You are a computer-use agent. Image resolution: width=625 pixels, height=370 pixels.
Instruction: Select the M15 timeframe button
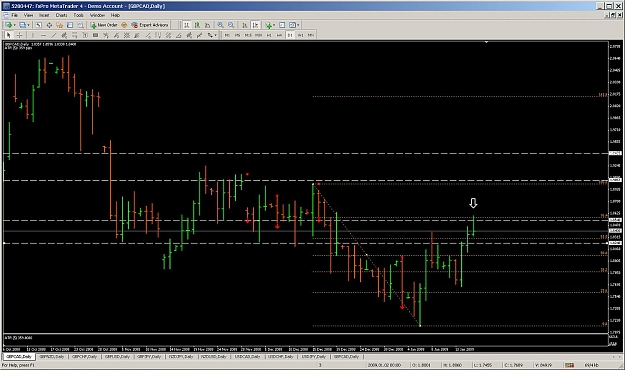pyautogui.click(x=248, y=35)
